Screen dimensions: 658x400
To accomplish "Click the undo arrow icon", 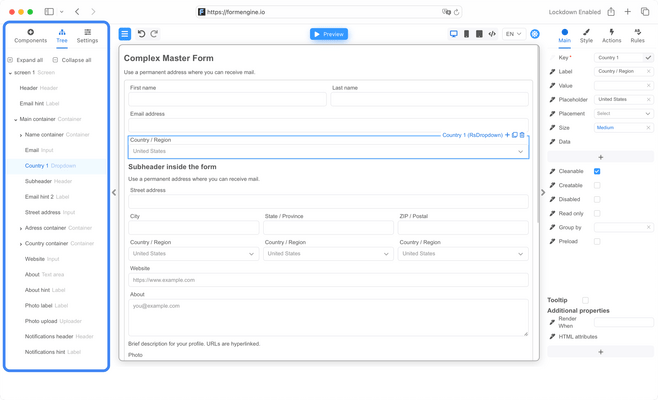I will click(x=141, y=34).
